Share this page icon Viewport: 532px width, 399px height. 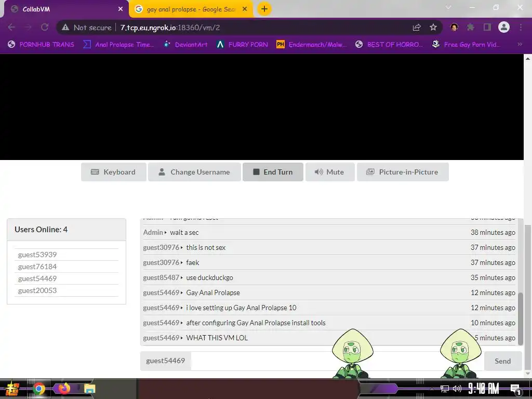coord(417,28)
